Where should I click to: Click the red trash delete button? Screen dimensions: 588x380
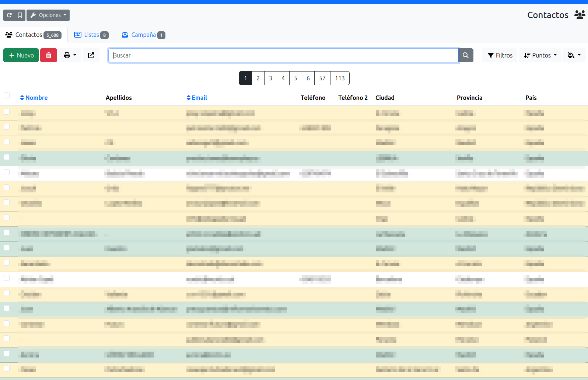[x=49, y=55]
